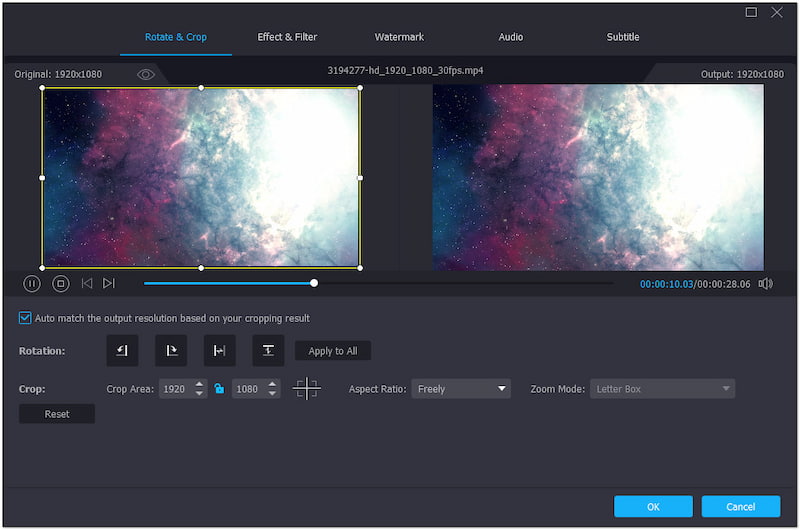Toggle the crop aspect ratio lock

point(219,389)
